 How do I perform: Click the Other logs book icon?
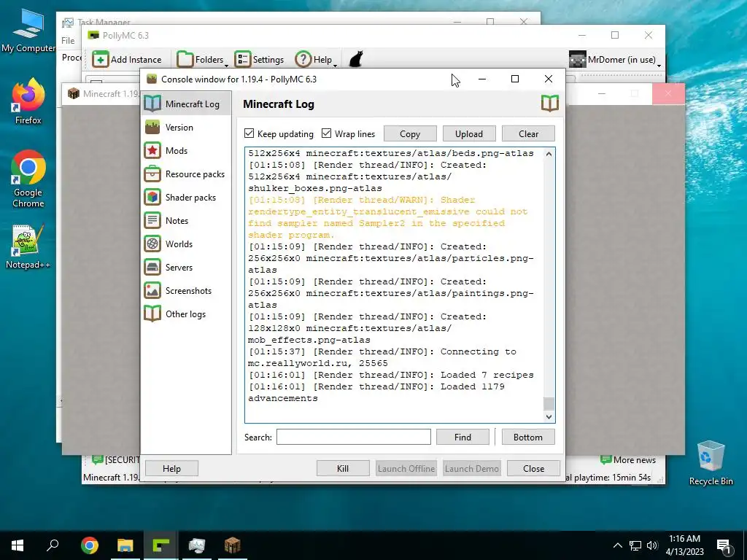pos(152,314)
